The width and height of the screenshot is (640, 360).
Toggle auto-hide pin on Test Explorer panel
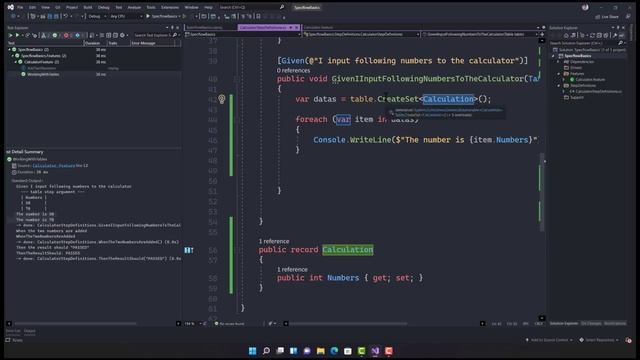click(x=172, y=27)
